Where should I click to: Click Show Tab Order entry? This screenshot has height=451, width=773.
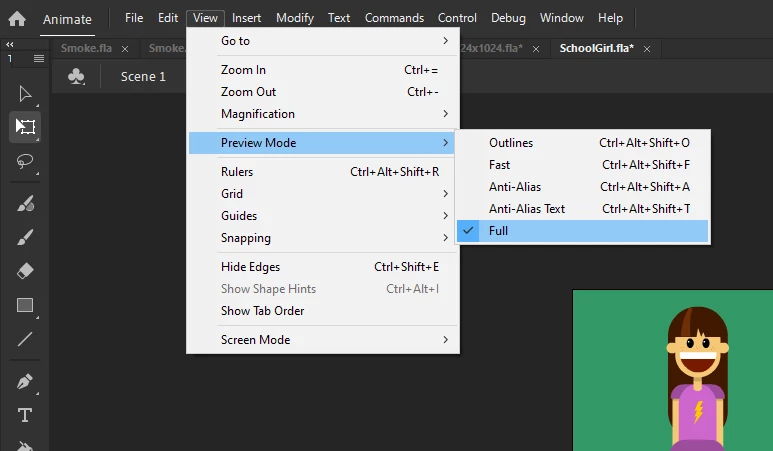[x=323, y=311]
